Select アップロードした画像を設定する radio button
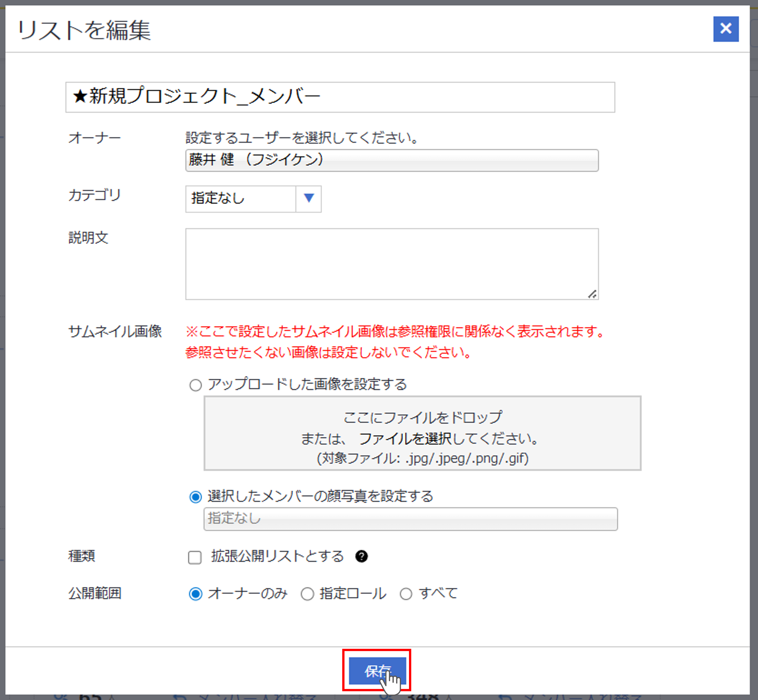Screen dimensions: 758x700 [x=195, y=385]
